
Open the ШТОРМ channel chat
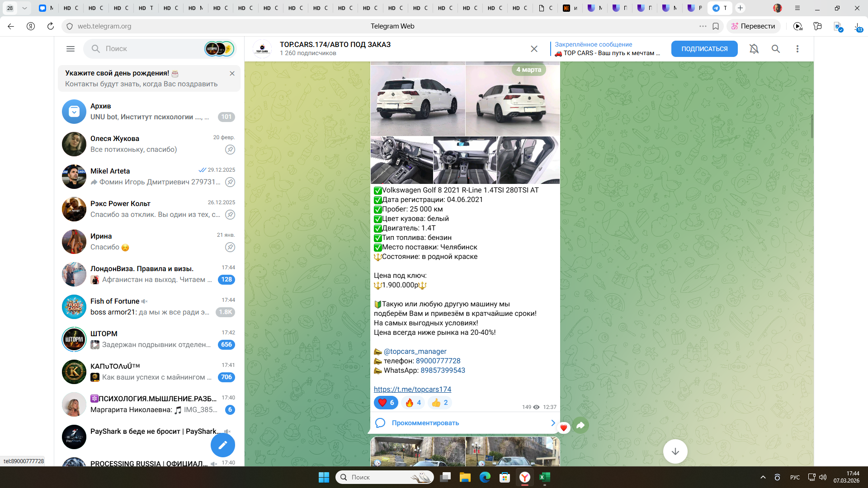149,339
